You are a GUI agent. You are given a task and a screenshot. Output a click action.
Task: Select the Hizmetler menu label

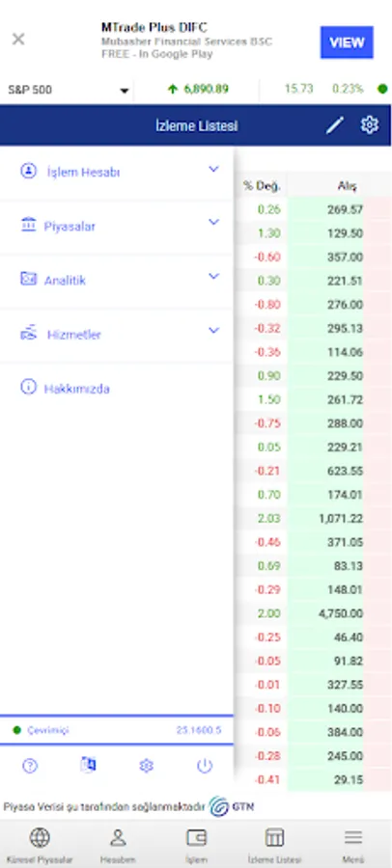pos(73,335)
